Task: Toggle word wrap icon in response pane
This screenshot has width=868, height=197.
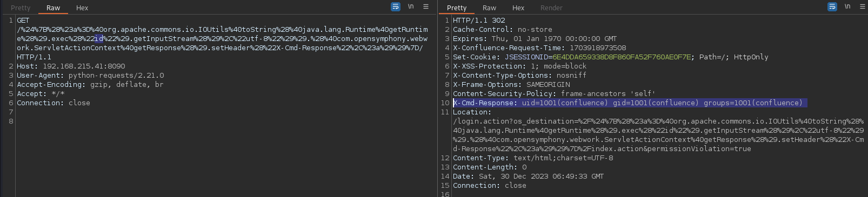Action: pos(832,7)
